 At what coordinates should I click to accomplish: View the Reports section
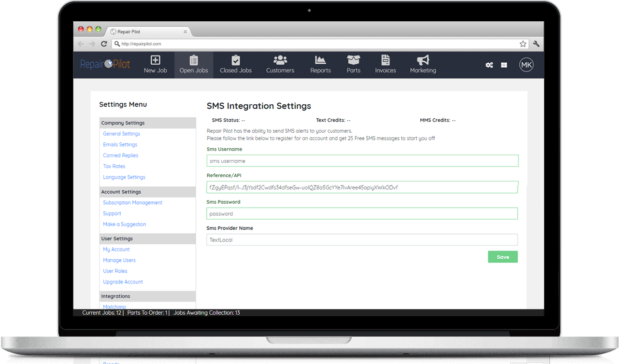click(x=320, y=65)
